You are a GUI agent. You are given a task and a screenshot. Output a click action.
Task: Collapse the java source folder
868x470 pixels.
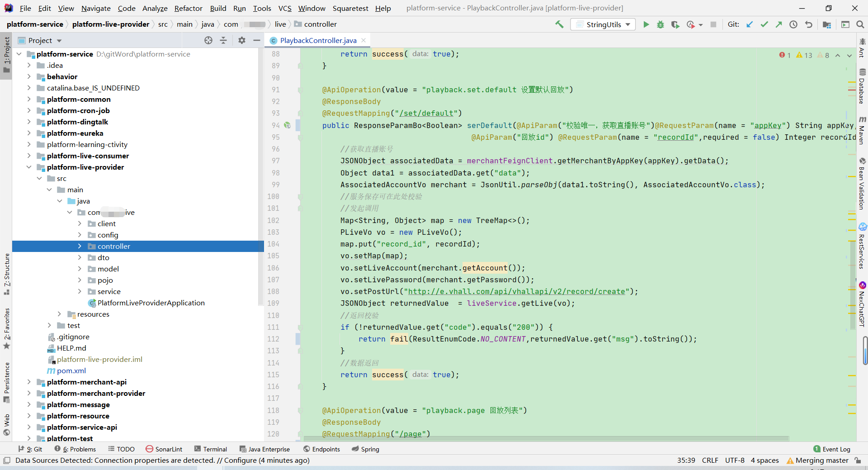[x=59, y=201]
